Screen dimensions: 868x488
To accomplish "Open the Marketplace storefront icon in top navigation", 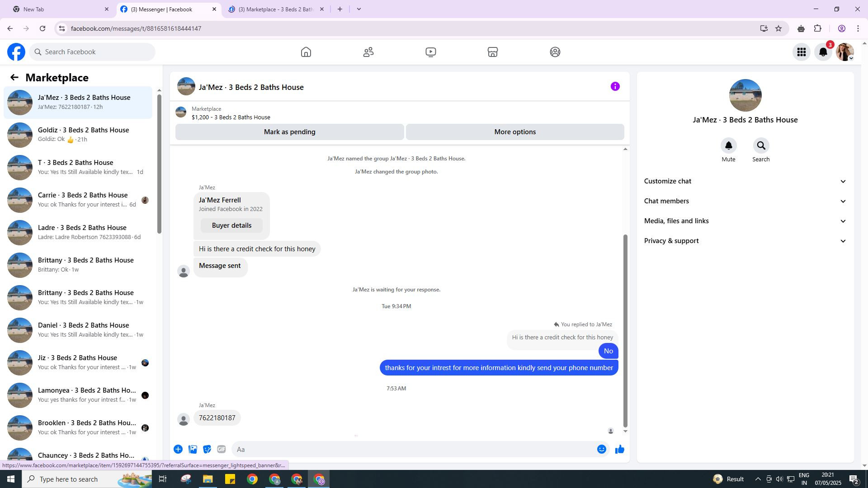I will click(x=492, y=52).
